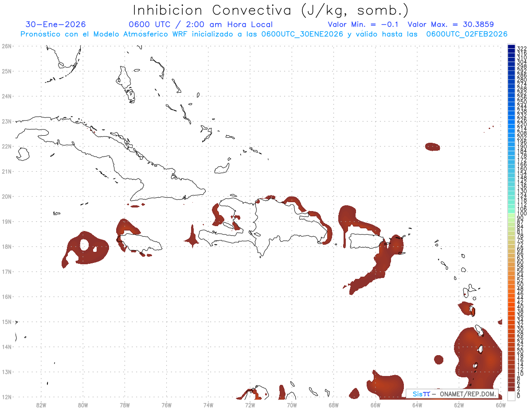
Task: Click the 80W longitude label
Action: (x=82, y=405)
